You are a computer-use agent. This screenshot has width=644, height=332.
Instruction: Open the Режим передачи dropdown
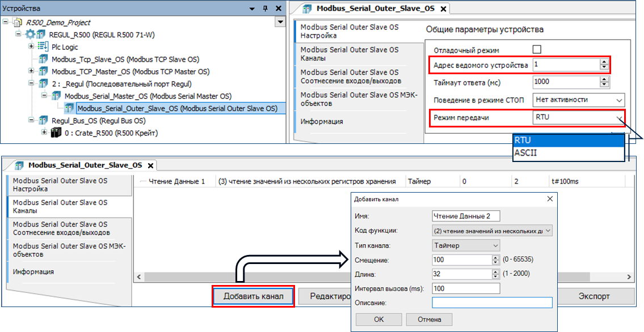[x=617, y=117]
